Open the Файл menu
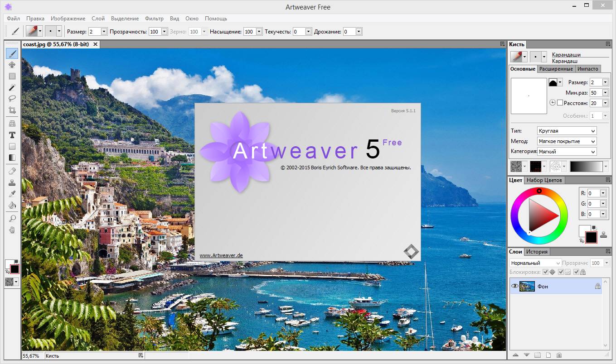The width and height of the screenshot is (616, 364). point(13,19)
